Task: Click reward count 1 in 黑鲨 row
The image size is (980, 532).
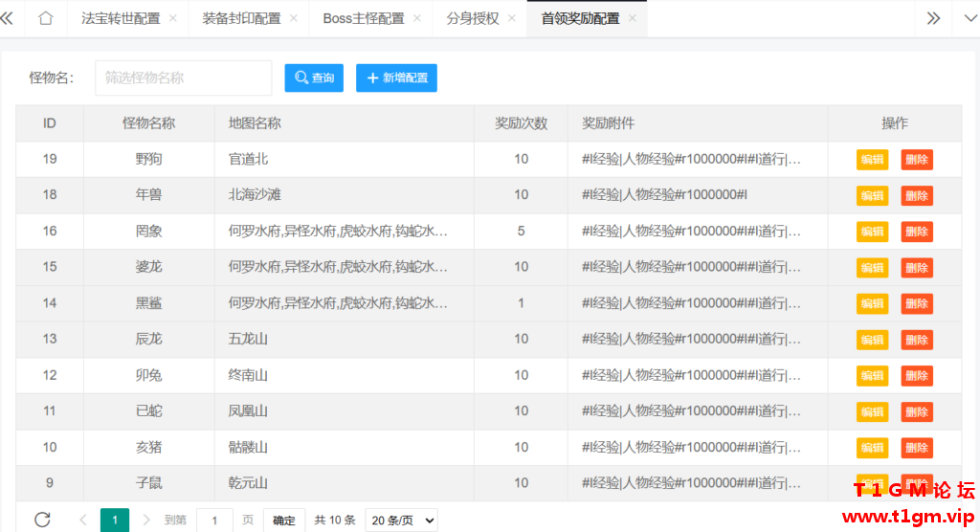Action: point(521,303)
